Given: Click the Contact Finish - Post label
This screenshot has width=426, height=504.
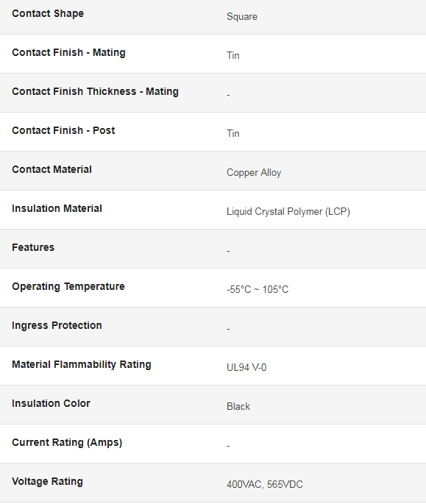Looking at the screenshot, I should tap(63, 130).
